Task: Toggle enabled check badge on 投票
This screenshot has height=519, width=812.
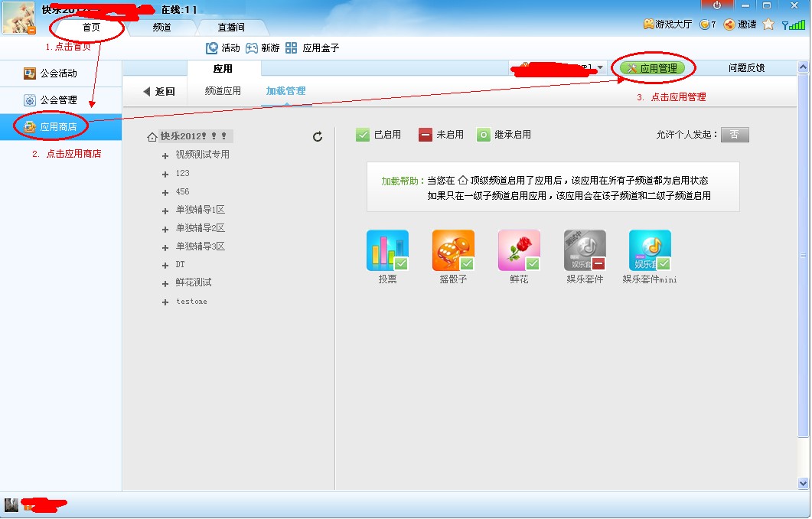Action: [x=401, y=263]
